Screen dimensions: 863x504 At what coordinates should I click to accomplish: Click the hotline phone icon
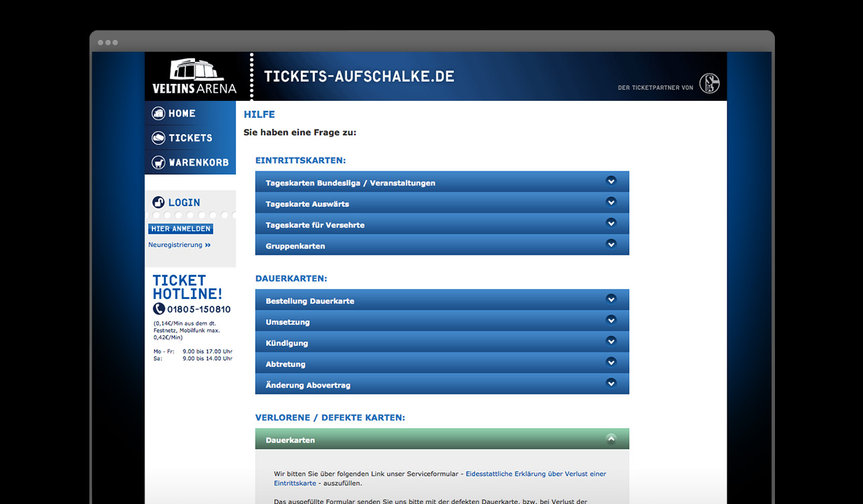(159, 309)
